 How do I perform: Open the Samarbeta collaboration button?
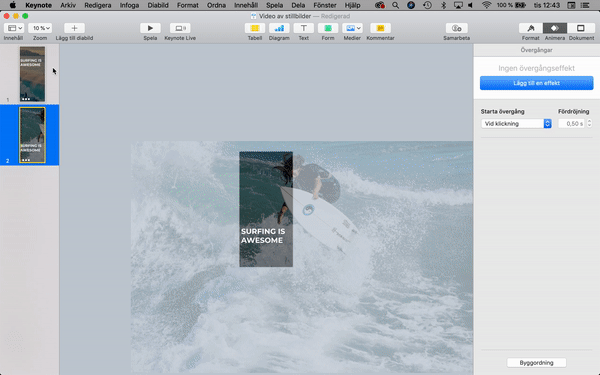(457, 28)
